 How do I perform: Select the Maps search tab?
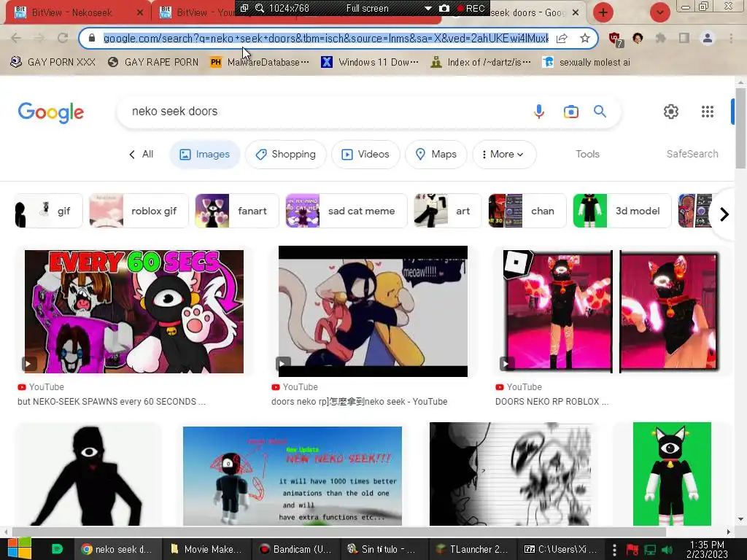pos(436,155)
